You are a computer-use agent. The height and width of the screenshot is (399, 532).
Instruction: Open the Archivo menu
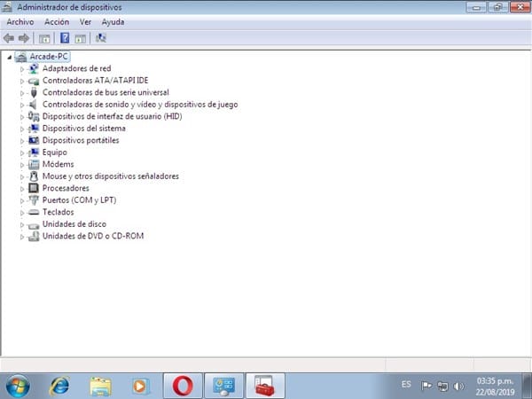coord(20,22)
